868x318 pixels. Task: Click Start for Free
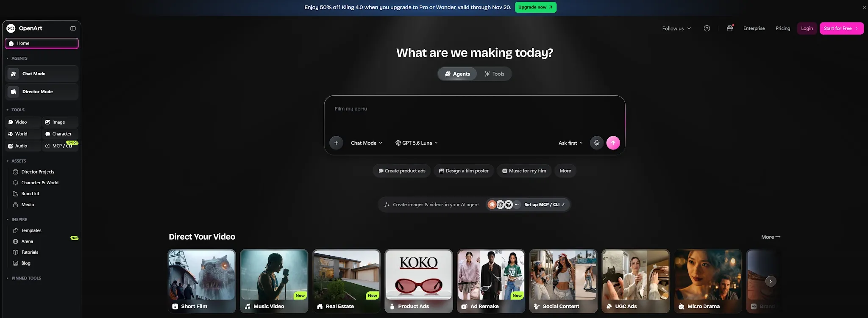pos(841,28)
